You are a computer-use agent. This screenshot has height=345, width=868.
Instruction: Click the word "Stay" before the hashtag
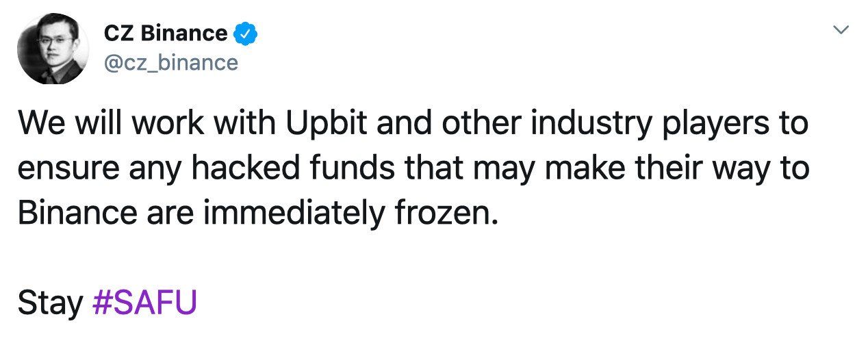[49, 302]
